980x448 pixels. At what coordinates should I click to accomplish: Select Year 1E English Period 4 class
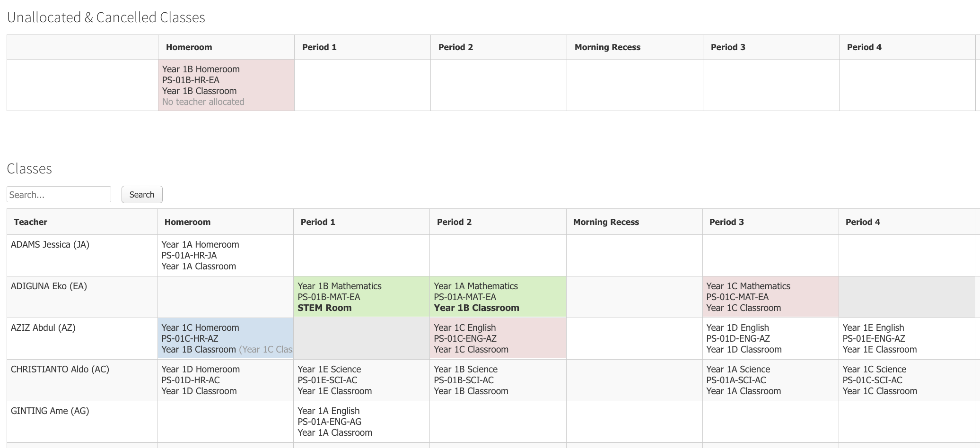907,338
